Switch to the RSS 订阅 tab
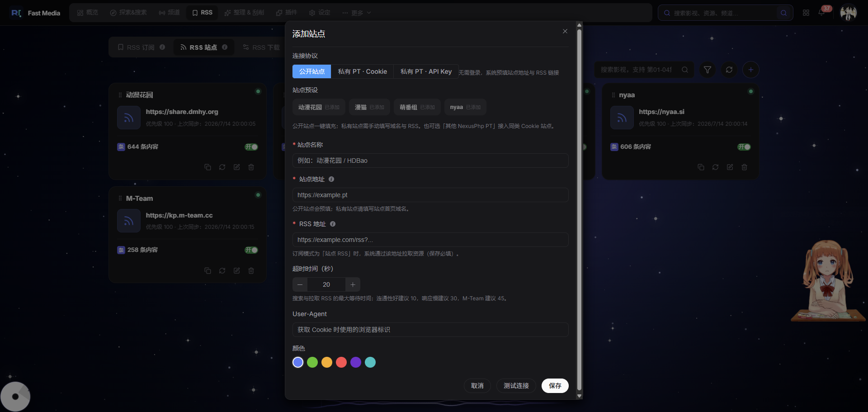Screen dimensions: 868x412 click(x=141, y=47)
